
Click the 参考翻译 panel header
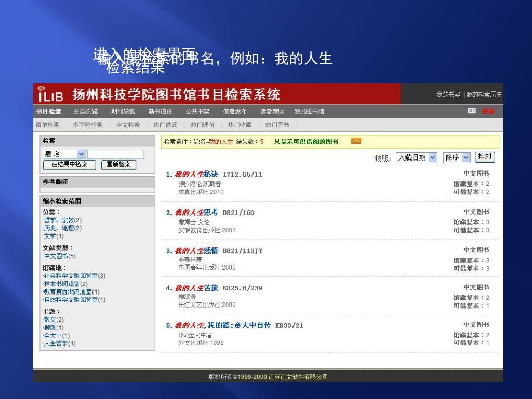97,182
